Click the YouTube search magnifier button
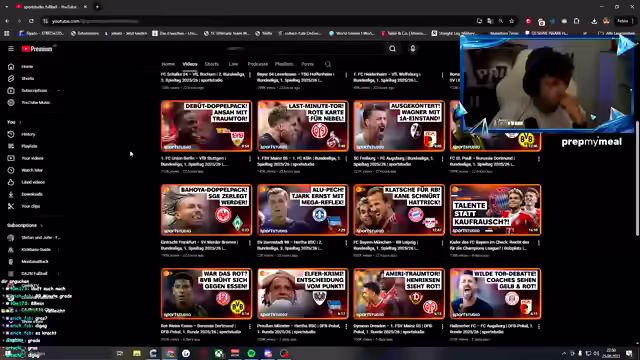Viewport: 640px width, 360px height. 392,49
